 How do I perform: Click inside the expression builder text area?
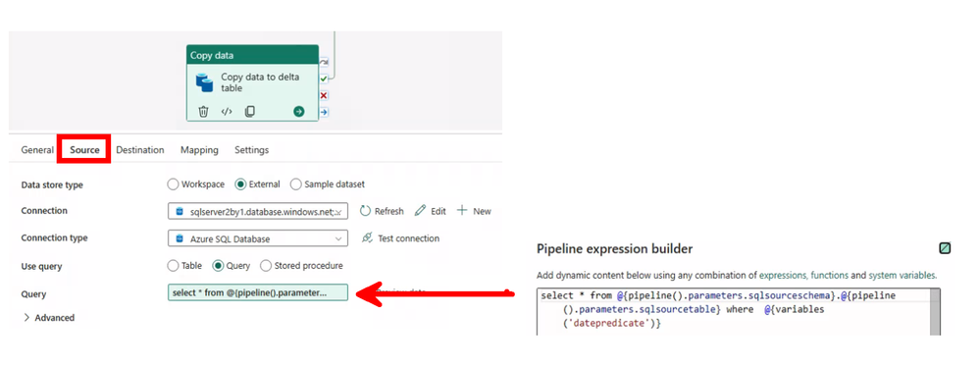click(733, 312)
